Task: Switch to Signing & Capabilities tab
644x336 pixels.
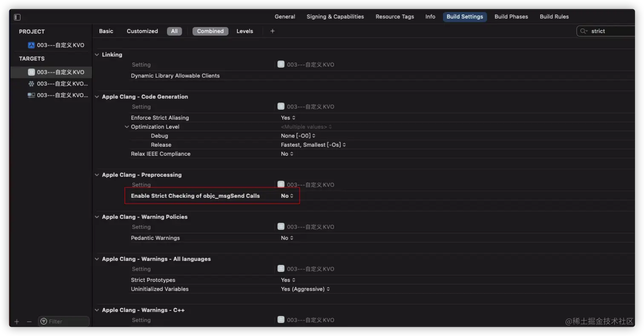Action: click(335, 17)
